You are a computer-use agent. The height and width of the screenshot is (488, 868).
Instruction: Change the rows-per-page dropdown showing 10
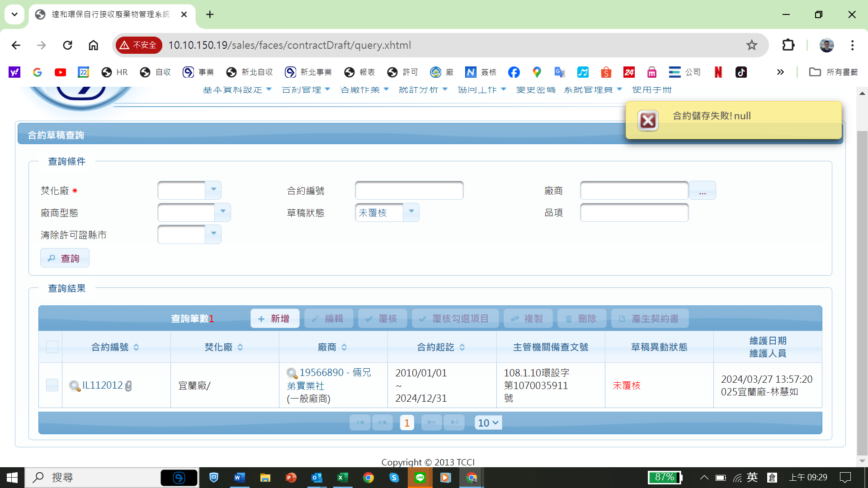tap(488, 423)
